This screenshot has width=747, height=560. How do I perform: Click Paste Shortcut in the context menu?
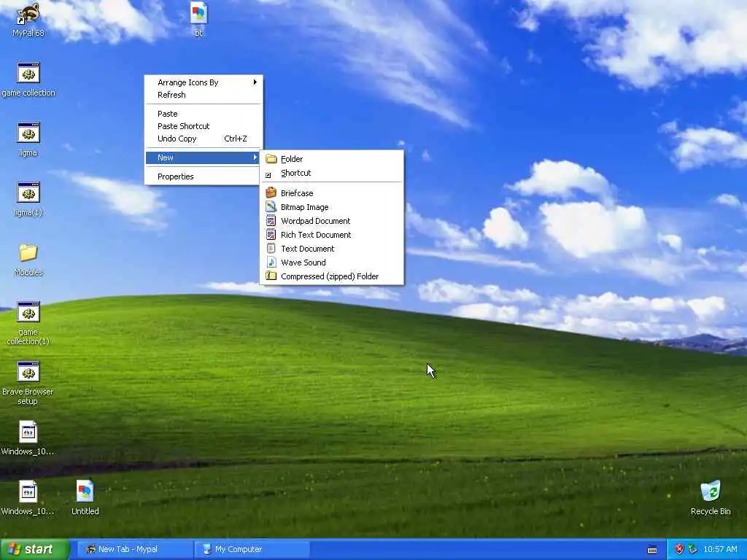point(204,126)
